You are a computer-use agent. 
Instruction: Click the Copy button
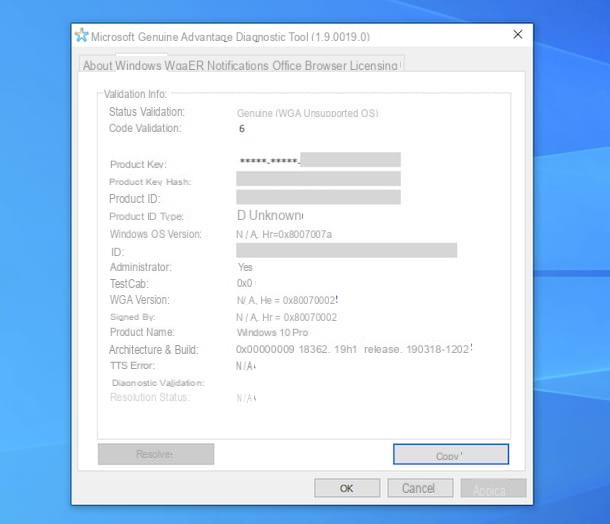pyautogui.click(x=450, y=454)
